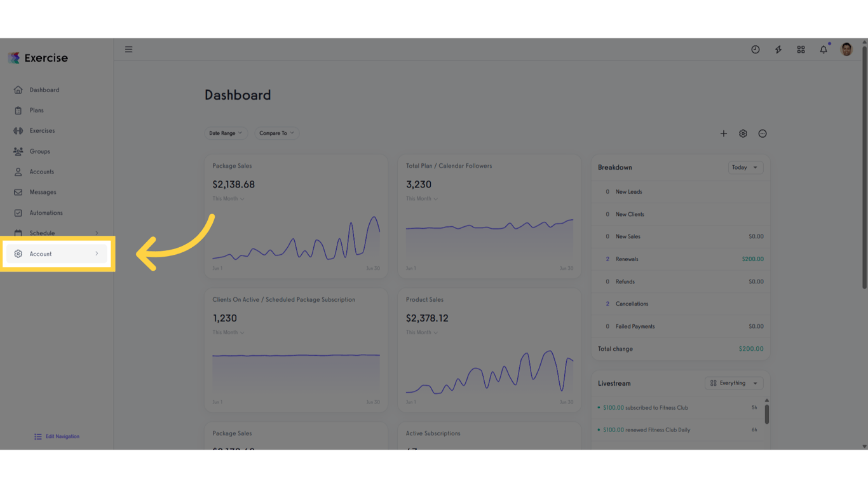
Task: Open the Date Range dropdown
Action: tap(226, 133)
